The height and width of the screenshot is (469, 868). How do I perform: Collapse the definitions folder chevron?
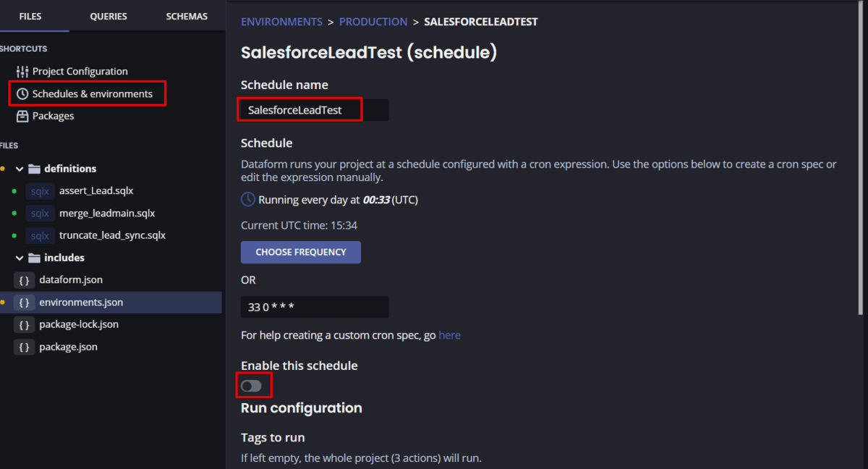[20, 169]
